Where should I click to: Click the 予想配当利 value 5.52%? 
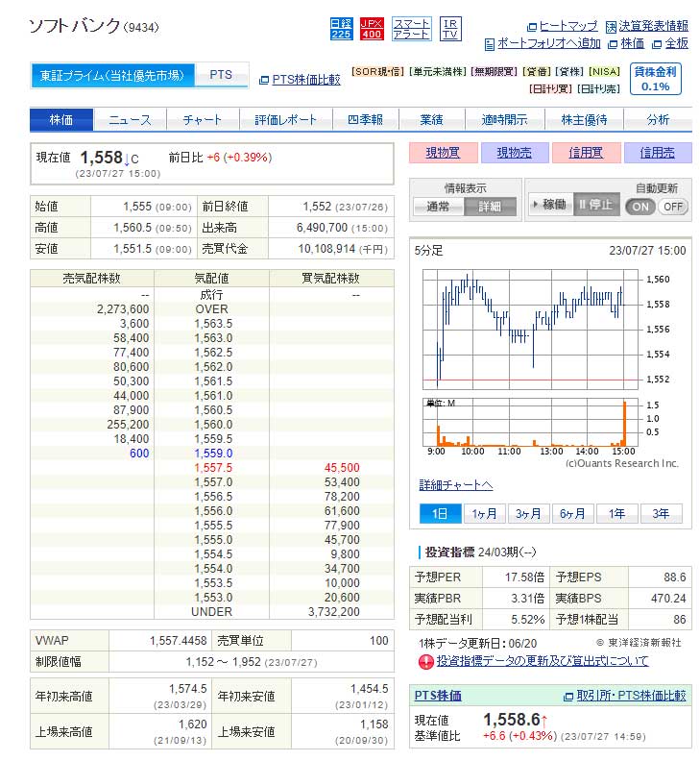coord(527,620)
